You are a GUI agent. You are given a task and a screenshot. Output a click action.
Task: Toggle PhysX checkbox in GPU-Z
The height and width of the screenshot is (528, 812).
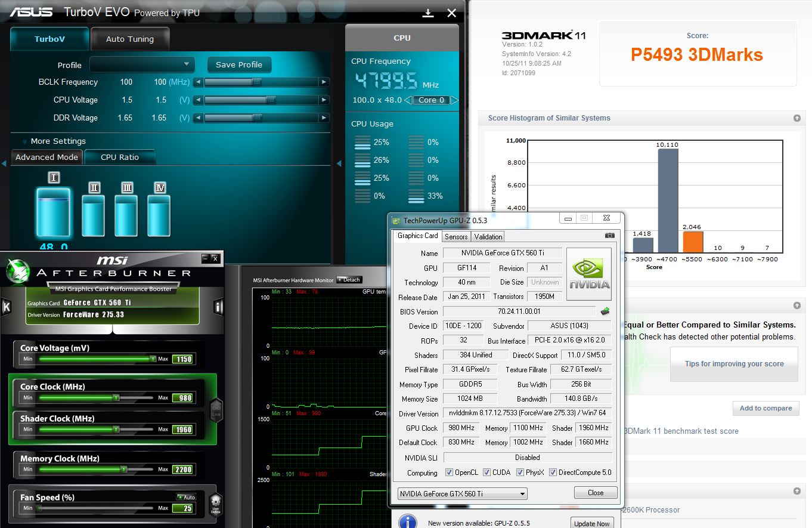(520, 473)
